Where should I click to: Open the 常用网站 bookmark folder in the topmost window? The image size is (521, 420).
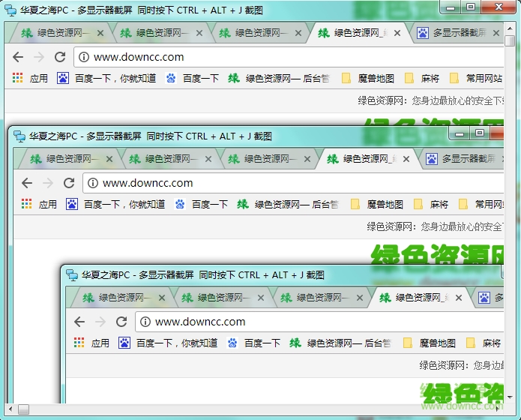[476, 78]
